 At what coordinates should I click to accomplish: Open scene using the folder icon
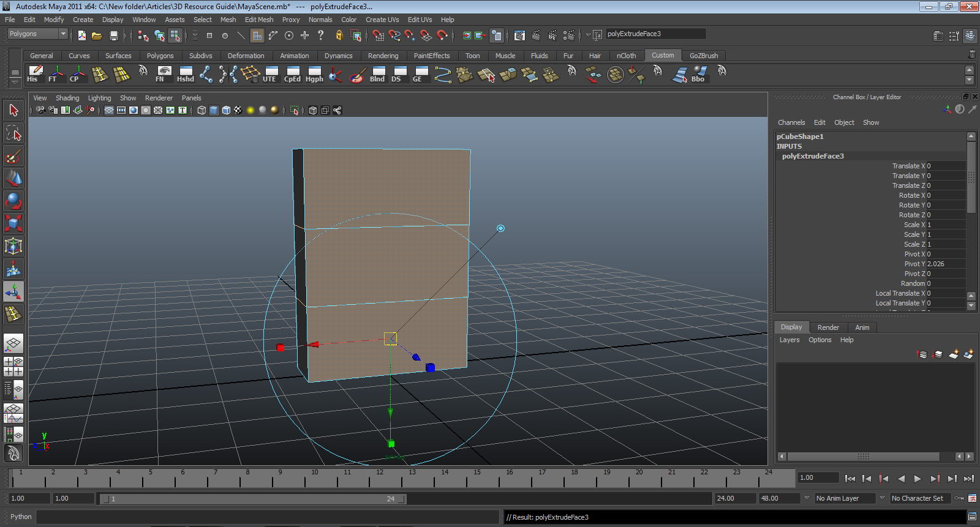97,36
